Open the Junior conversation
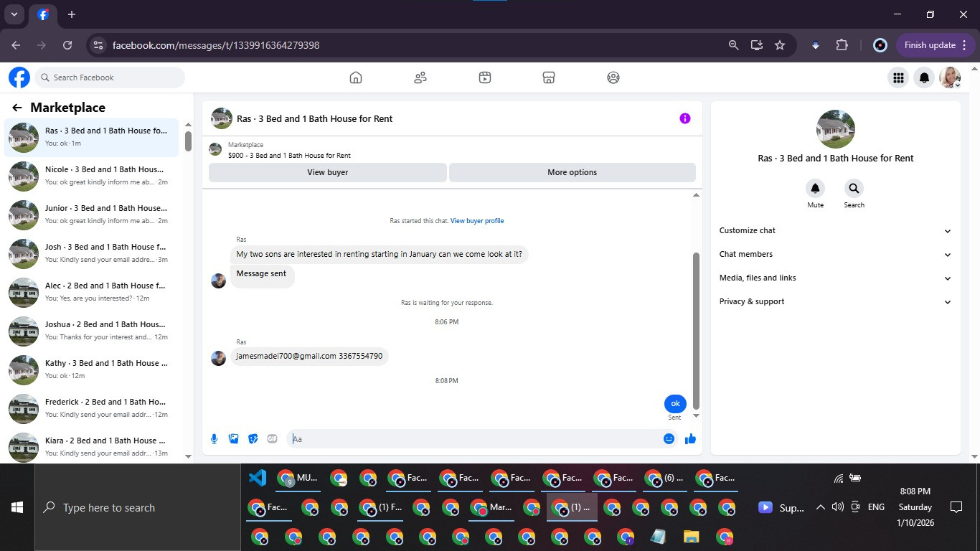980x551 pixels. point(92,215)
